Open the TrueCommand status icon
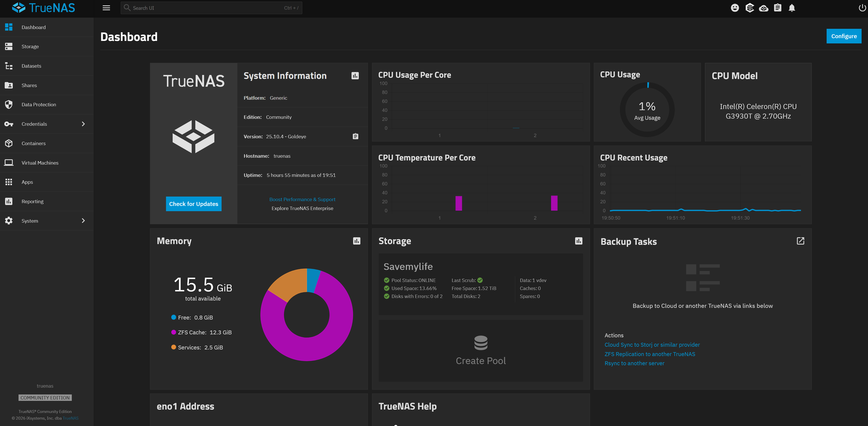868x426 pixels. coord(749,8)
